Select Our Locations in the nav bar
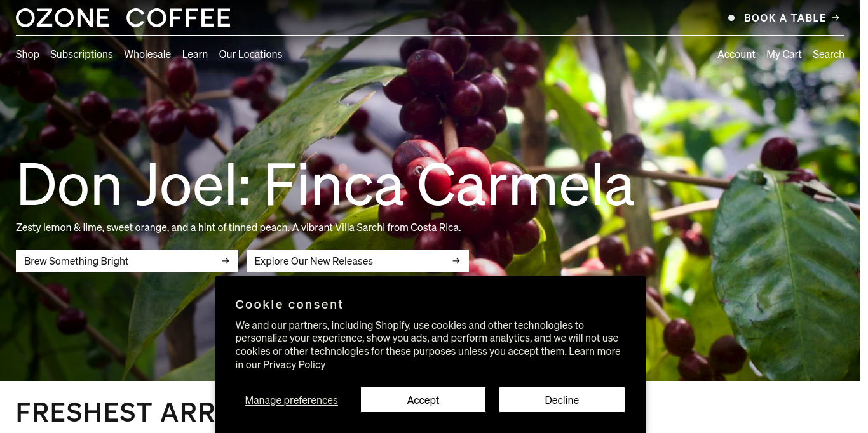The image size is (868, 433). pyautogui.click(x=250, y=54)
